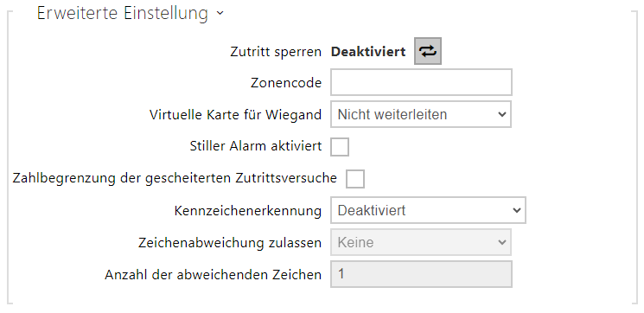Click the Zonencode label text
This screenshot has height=313, width=644.
coord(286,83)
